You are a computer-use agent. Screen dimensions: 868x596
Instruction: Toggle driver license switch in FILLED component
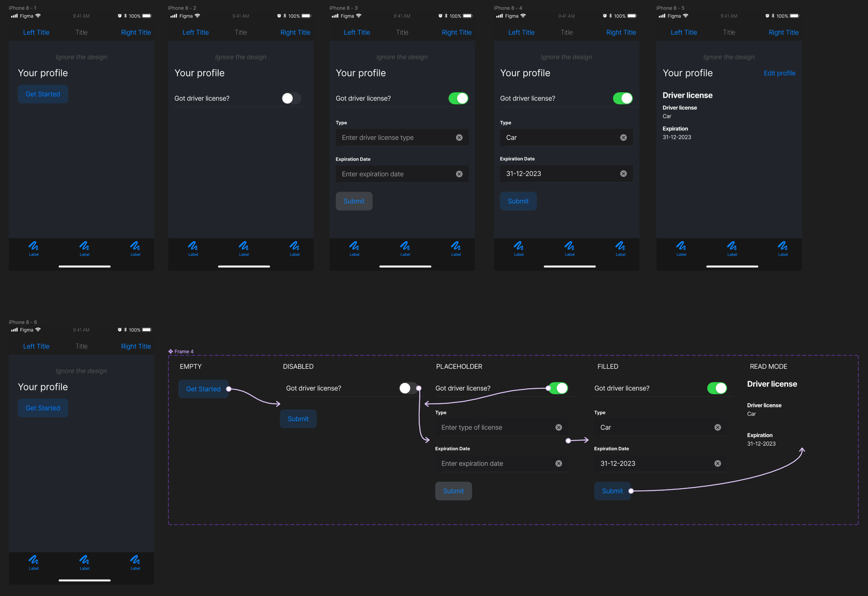coord(717,388)
